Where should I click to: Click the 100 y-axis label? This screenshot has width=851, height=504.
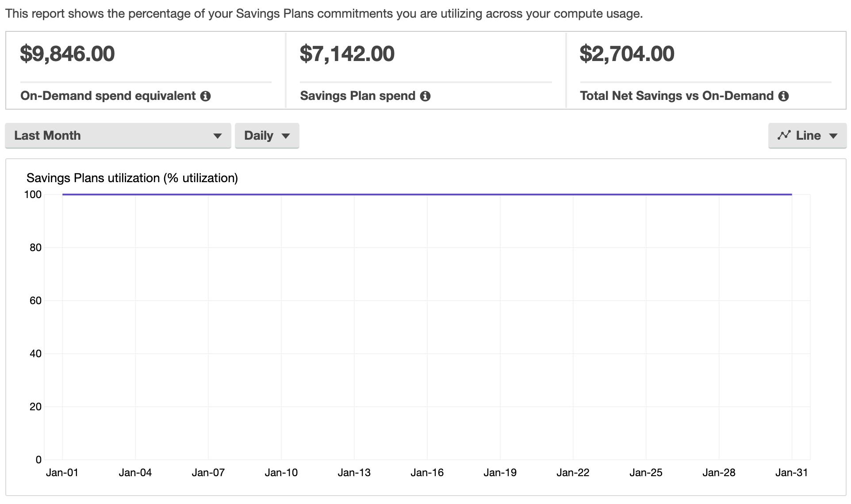tap(33, 195)
